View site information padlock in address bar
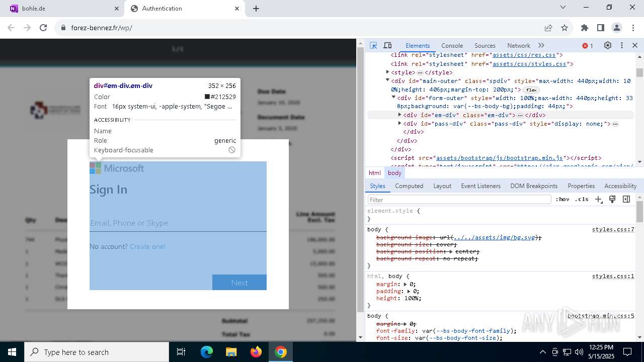Screen dimensions: 644x362 coord(63,28)
